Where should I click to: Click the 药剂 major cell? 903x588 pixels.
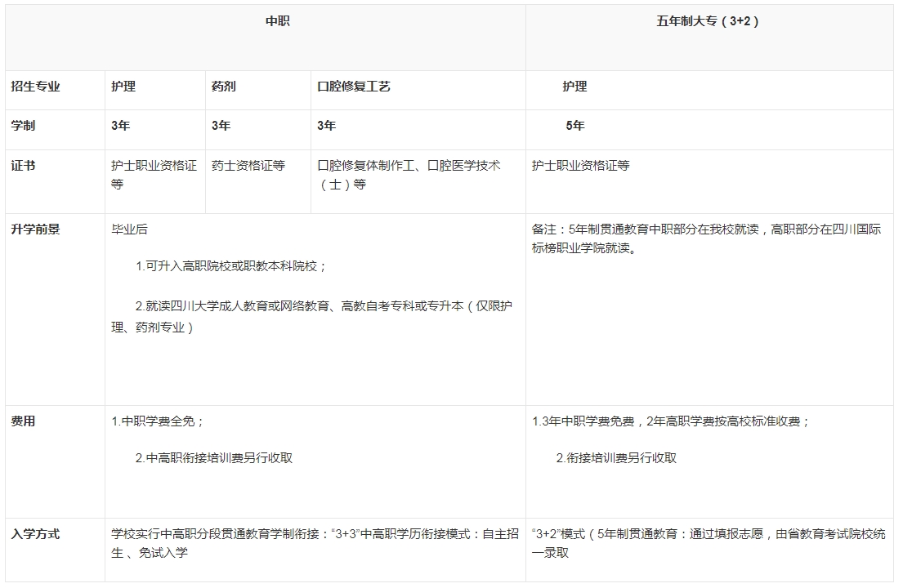(223, 87)
